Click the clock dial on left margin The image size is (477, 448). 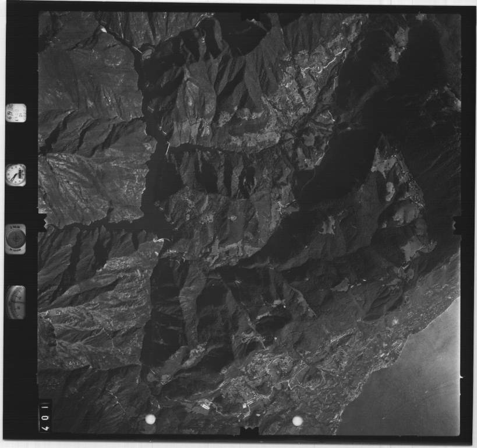pyautogui.click(x=16, y=175)
